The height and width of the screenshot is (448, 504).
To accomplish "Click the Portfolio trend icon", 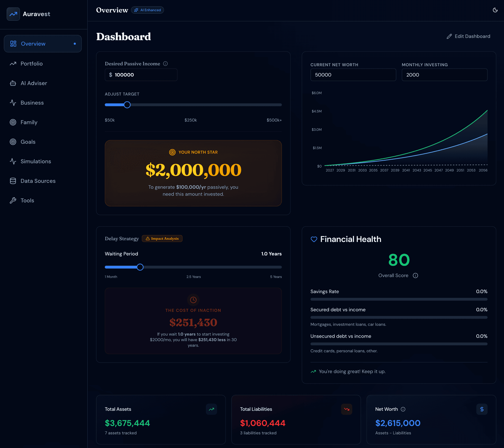I will 13,63.
